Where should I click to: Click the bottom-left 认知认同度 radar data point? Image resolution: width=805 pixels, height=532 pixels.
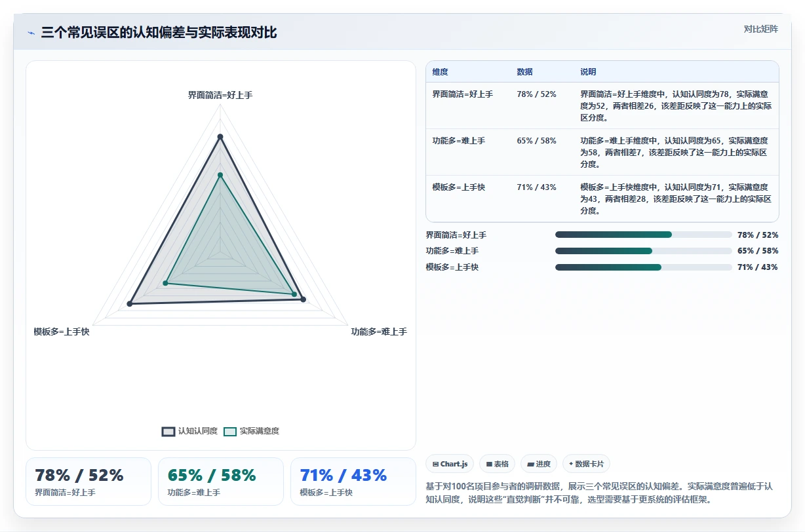(x=130, y=303)
